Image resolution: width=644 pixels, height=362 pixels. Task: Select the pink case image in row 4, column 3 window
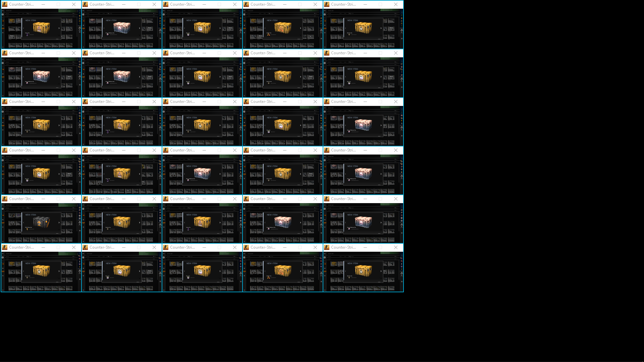[x=202, y=174]
